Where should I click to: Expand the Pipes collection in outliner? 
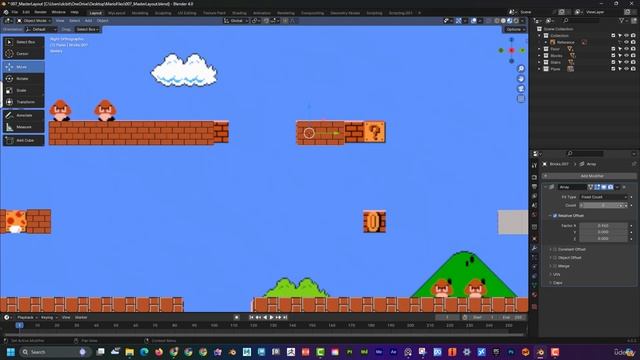[x=540, y=69]
